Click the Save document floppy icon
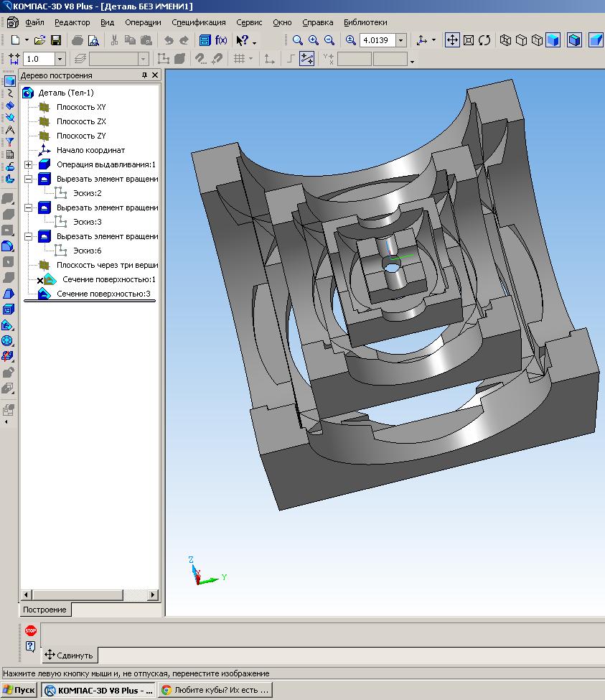The image size is (605, 700). coord(56,40)
